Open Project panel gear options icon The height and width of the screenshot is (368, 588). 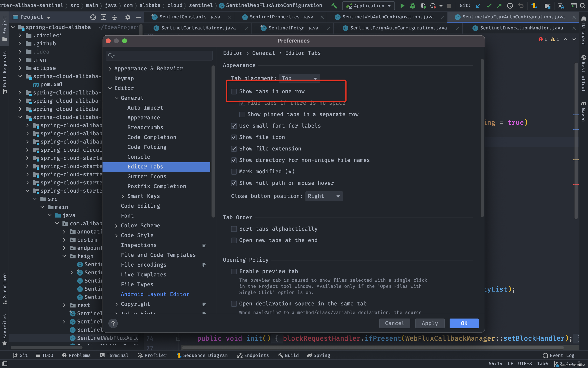pyautogui.click(x=128, y=17)
